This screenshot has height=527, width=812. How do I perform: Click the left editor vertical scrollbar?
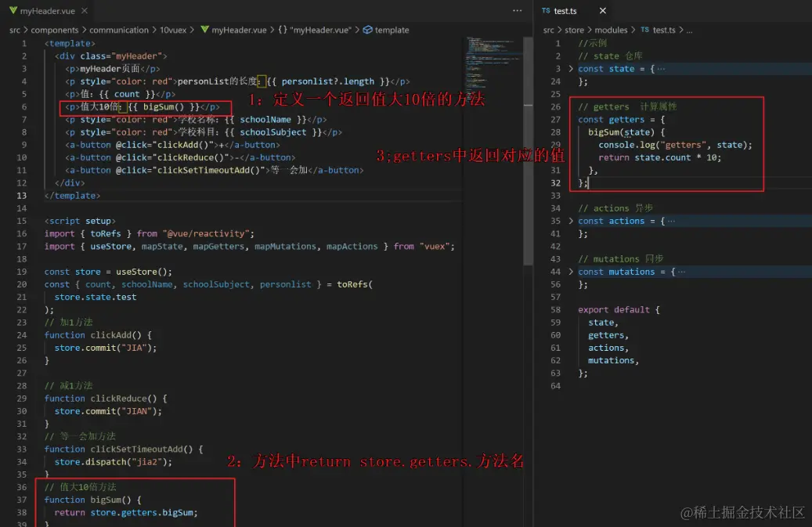[x=528, y=150]
